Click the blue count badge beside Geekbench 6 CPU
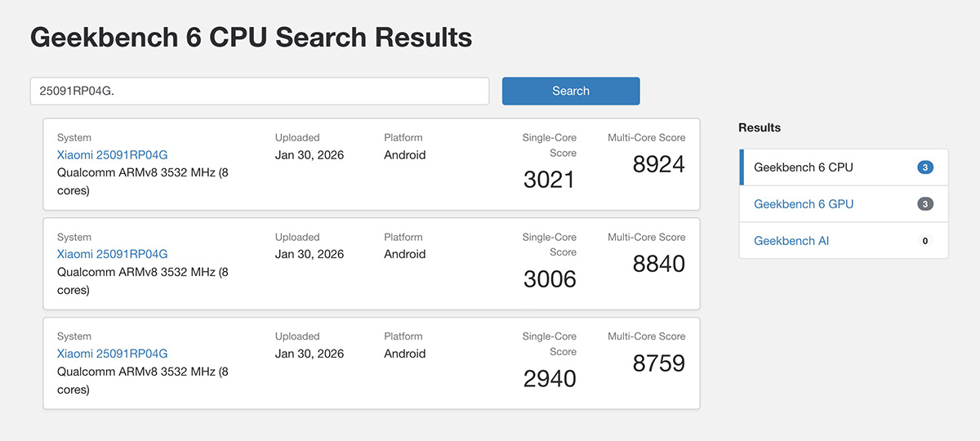The height and width of the screenshot is (441, 980). [x=924, y=167]
